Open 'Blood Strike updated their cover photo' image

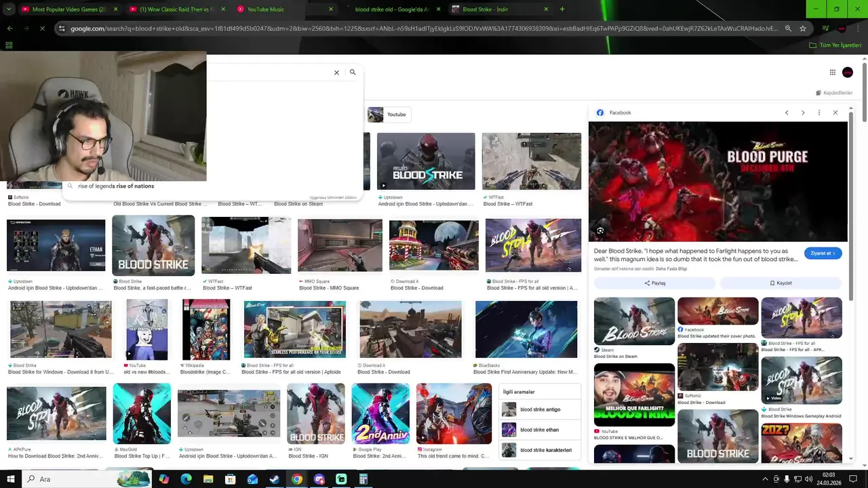(x=718, y=311)
